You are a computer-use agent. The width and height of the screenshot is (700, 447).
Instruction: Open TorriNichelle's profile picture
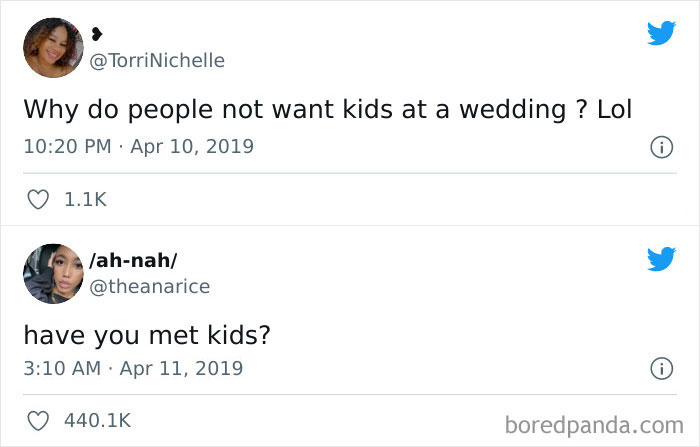pyautogui.click(x=52, y=47)
